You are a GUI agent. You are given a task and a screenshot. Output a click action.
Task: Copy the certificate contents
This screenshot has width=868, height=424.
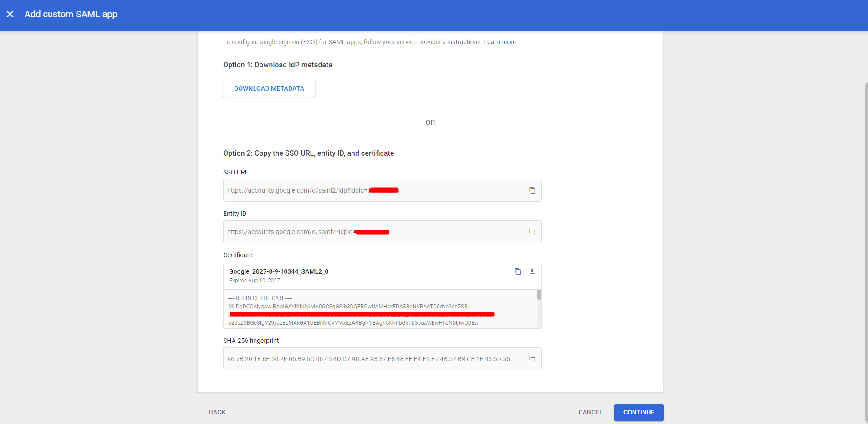[x=517, y=271]
